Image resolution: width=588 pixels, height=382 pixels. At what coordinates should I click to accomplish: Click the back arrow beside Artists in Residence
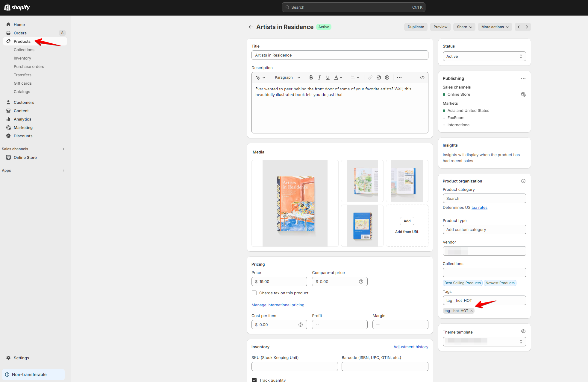tap(251, 27)
